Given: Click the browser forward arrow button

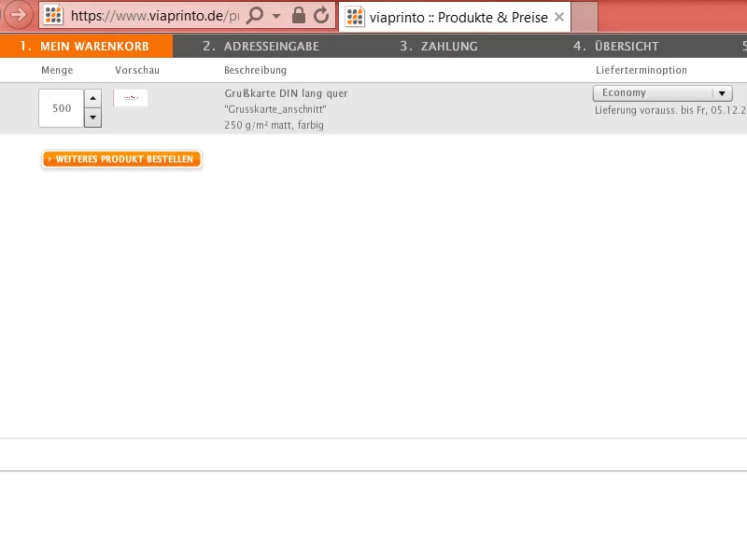Looking at the screenshot, I should tap(18, 15).
